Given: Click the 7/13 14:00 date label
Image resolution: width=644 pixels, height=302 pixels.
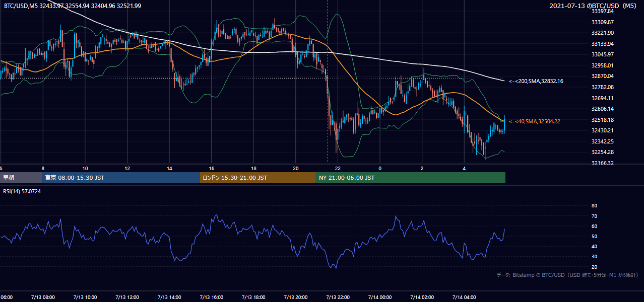Looking at the screenshot, I should click(x=169, y=297).
